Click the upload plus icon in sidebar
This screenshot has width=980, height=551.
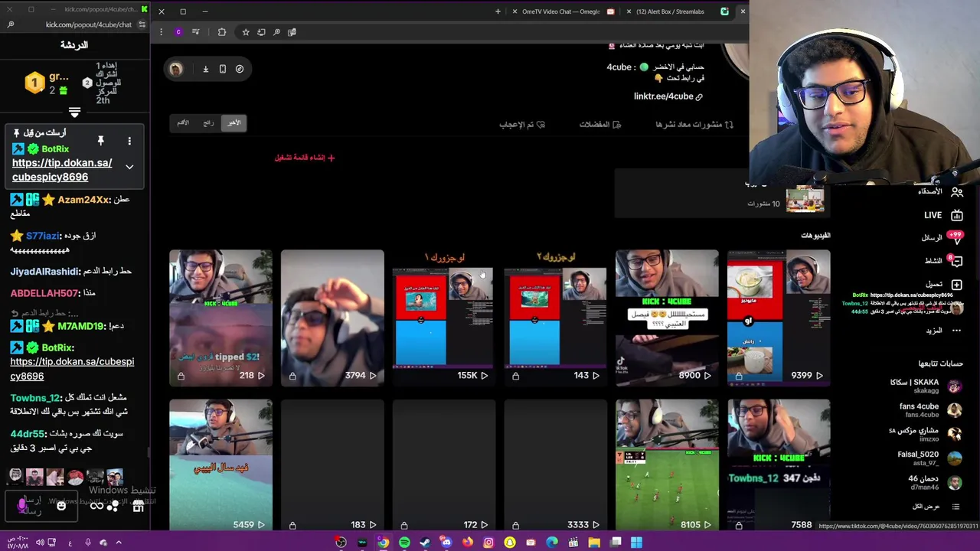pos(956,285)
